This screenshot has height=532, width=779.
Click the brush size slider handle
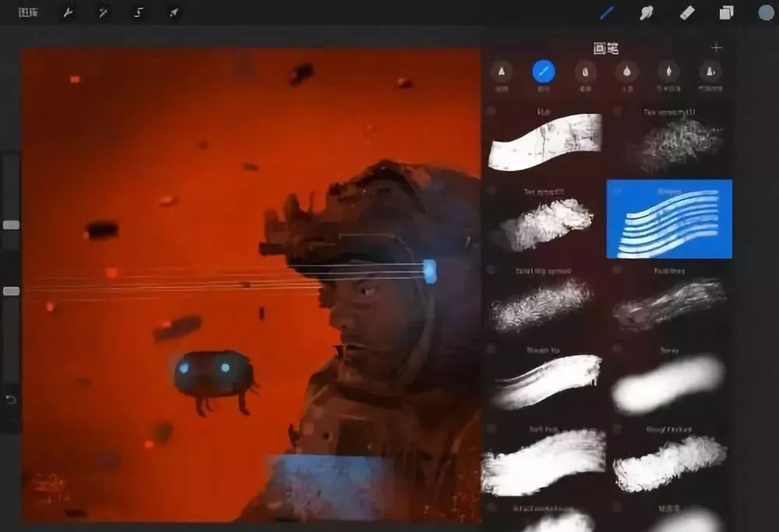tap(11, 224)
